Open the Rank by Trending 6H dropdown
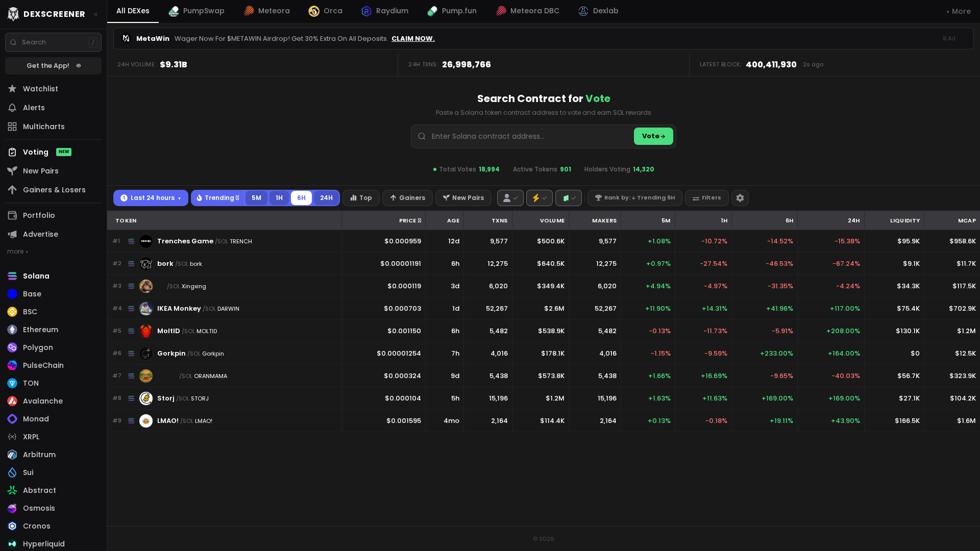980x551 pixels. (x=634, y=198)
